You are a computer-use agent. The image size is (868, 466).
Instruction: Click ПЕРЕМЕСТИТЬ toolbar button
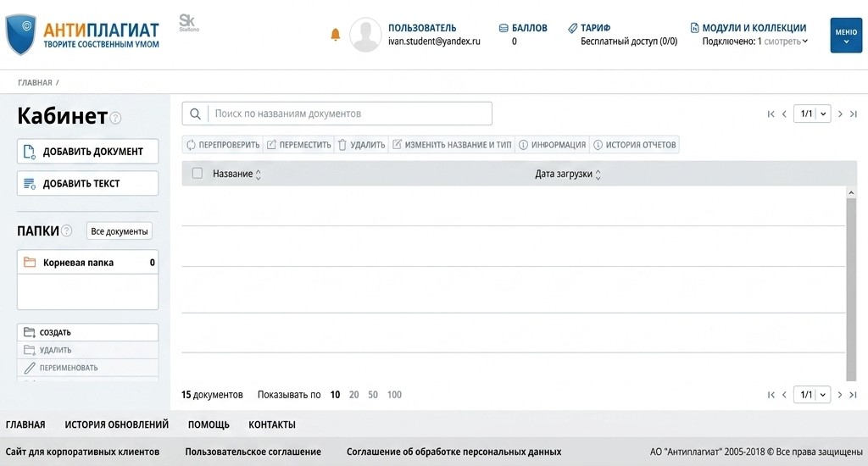299,144
